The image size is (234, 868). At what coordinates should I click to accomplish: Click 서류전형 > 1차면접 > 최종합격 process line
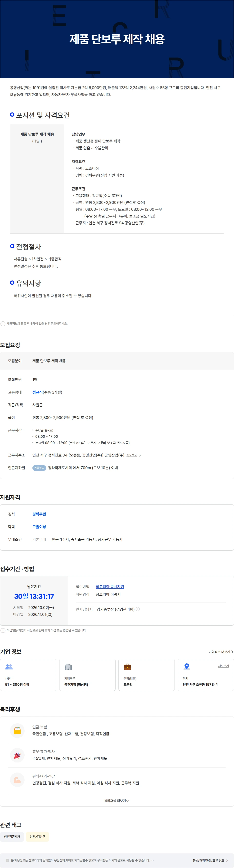click(x=38, y=259)
